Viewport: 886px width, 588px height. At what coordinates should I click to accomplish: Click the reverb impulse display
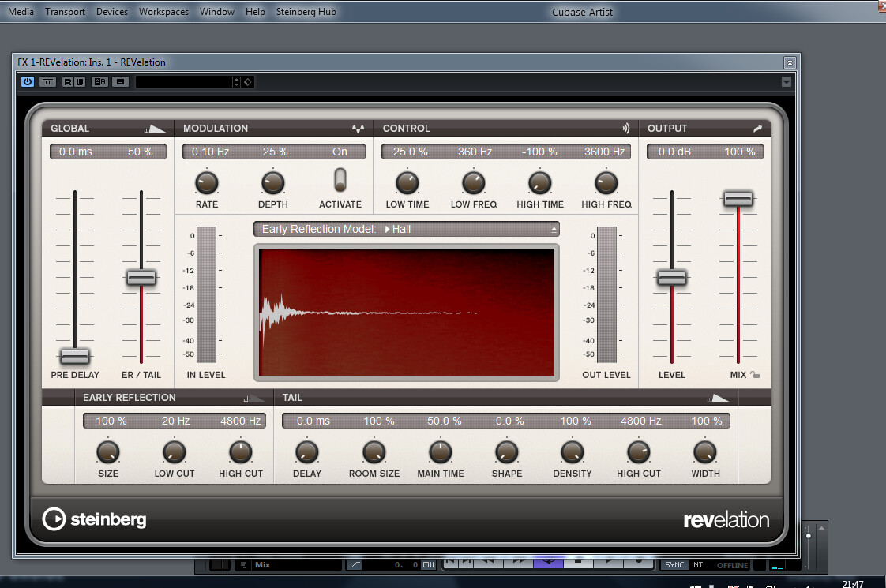point(407,313)
